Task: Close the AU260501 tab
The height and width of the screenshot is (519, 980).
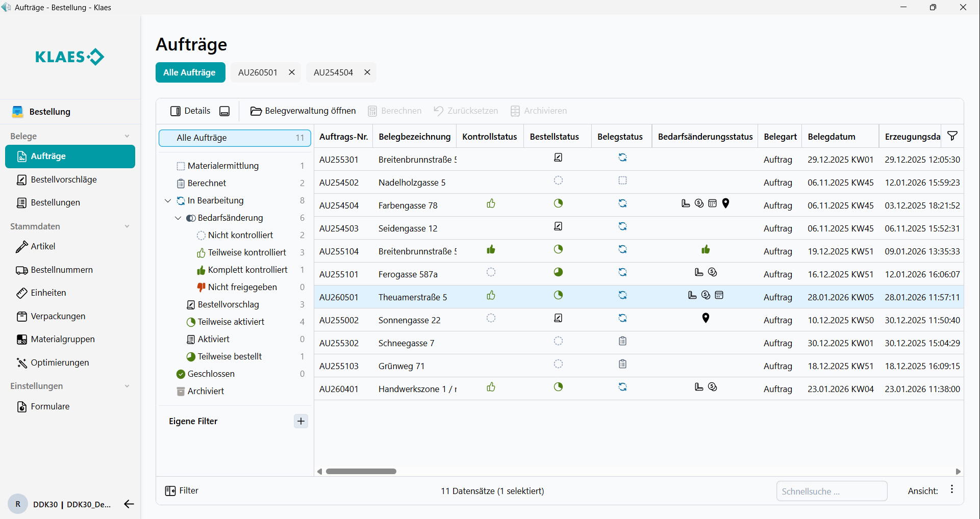Action: pyautogui.click(x=292, y=72)
